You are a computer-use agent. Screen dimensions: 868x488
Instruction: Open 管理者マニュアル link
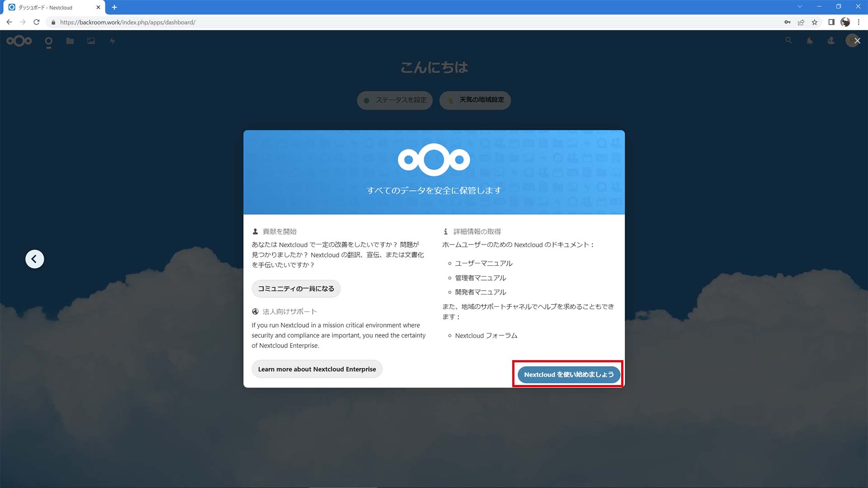480,278
